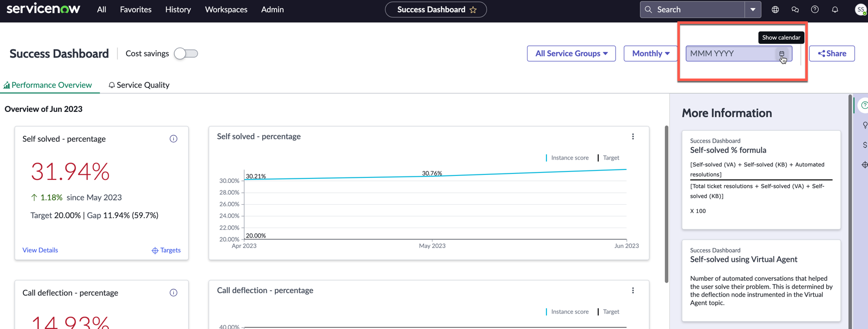Click the 'May 2023' axis label
Screen dimensions: 868x329
tap(432, 246)
